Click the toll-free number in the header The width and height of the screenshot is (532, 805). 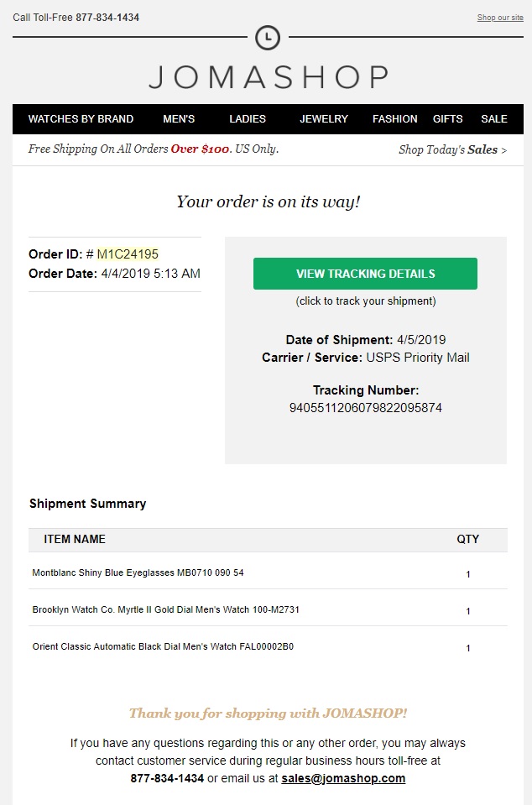pos(107,18)
